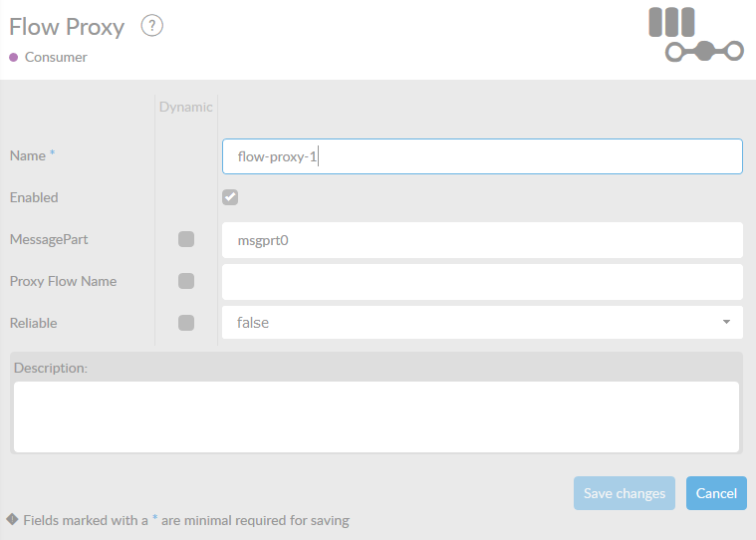Click the Description label

click(51, 368)
